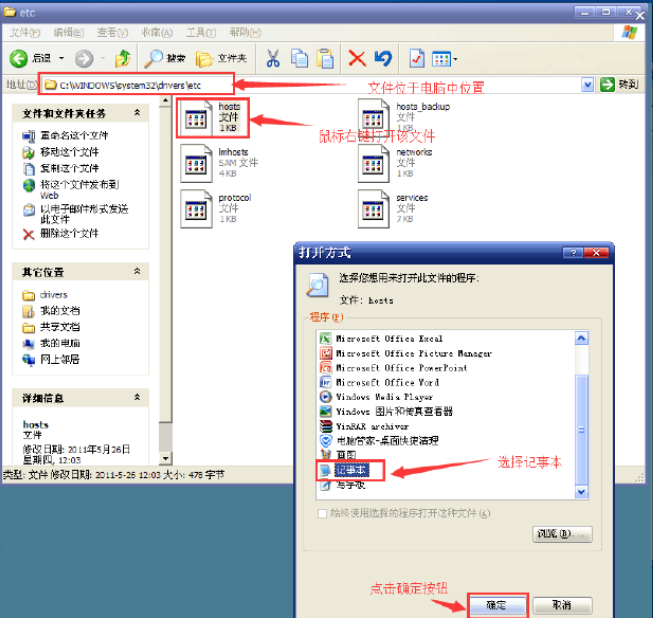Go up one folder level icon

122,58
